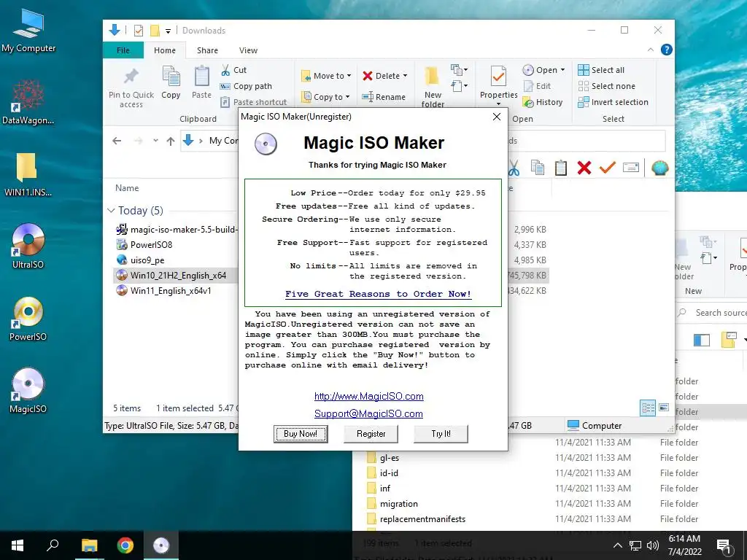The width and height of the screenshot is (747, 560).
Task: Click Select all in ribbon
Action: pos(601,70)
